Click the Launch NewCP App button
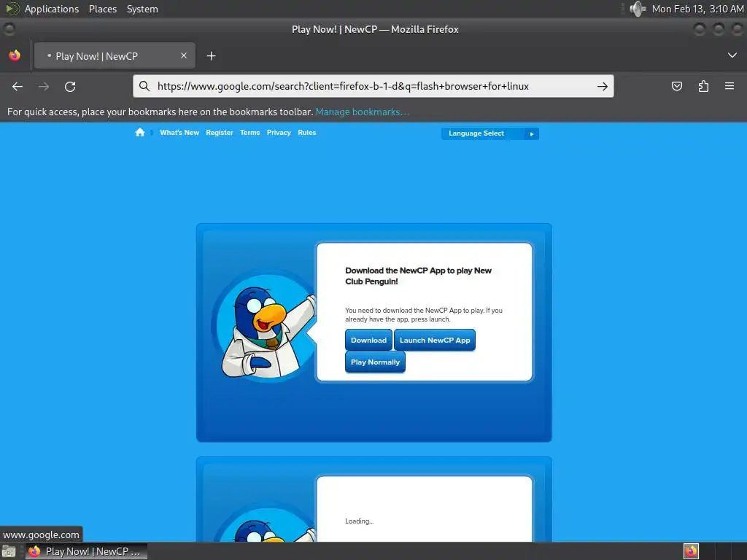The height and width of the screenshot is (560, 747). 435,340
